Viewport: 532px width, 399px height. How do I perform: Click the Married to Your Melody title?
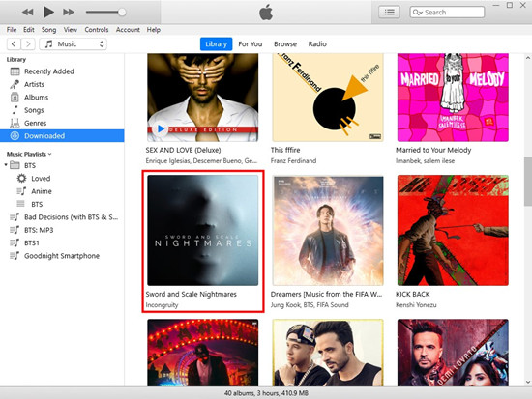(433, 150)
